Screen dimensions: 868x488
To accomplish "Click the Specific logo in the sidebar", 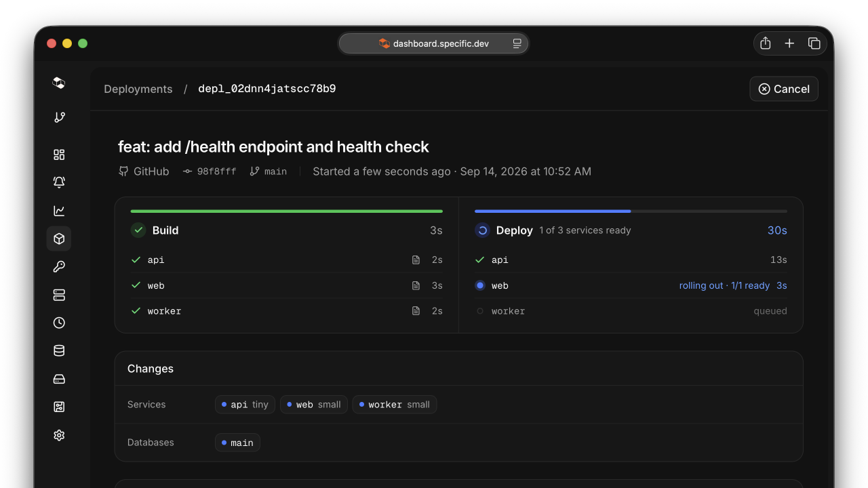I will 59,83.
